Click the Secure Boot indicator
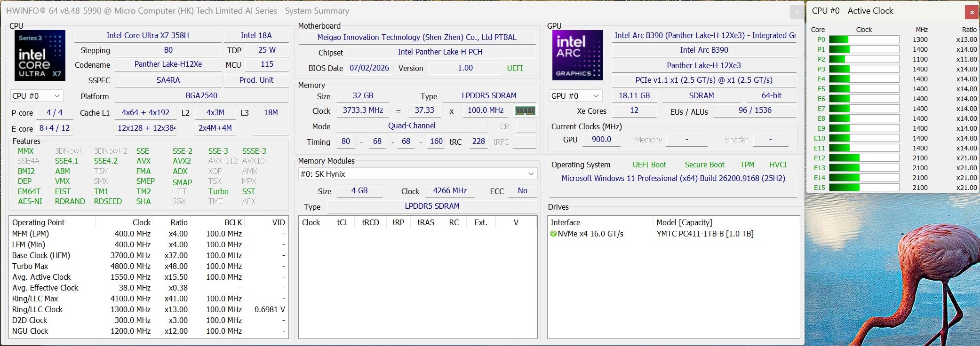Screen dimensions: 980x346 [704, 165]
